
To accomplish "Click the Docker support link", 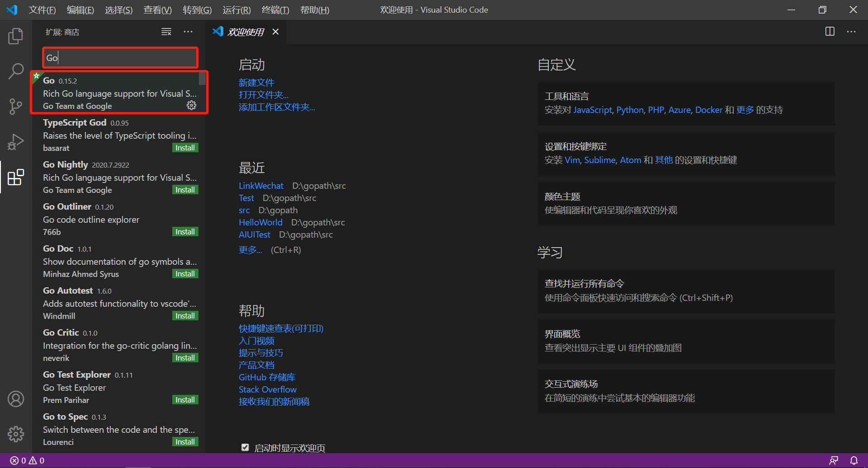I will [708, 110].
